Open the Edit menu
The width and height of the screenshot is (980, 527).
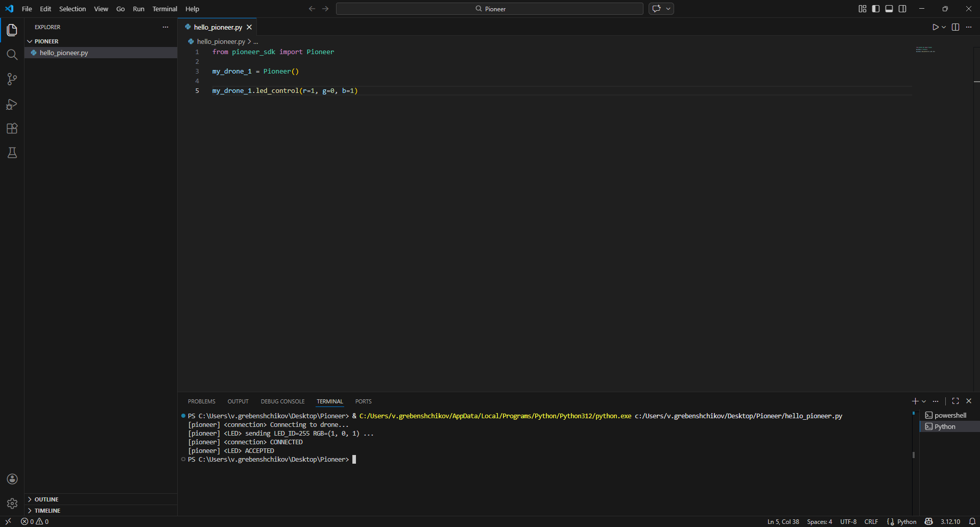click(x=45, y=9)
